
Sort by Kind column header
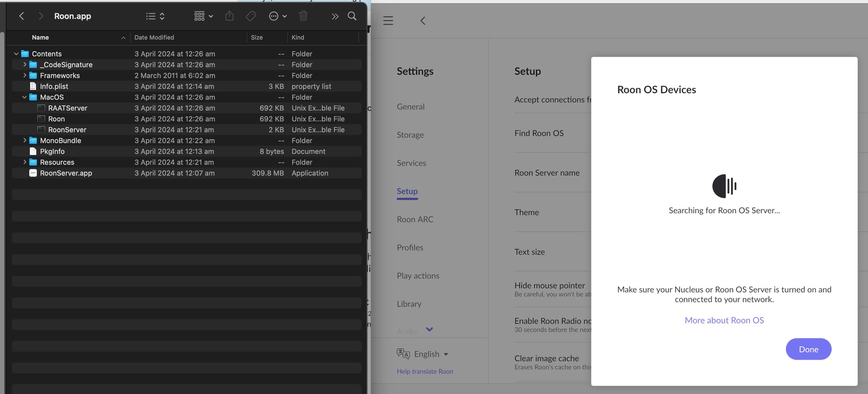point(298,38)
